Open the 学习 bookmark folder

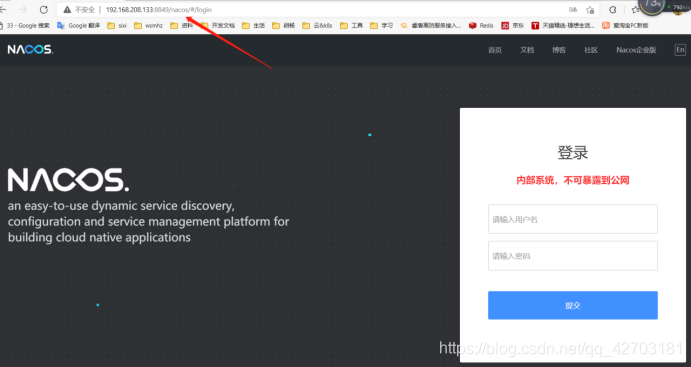[x=382, y=26]
